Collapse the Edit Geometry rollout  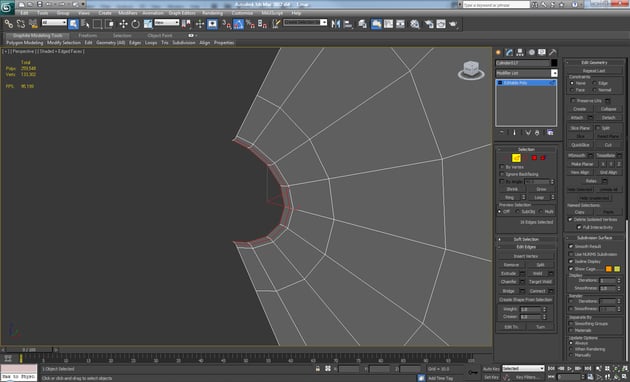click(x=595, y=62)
